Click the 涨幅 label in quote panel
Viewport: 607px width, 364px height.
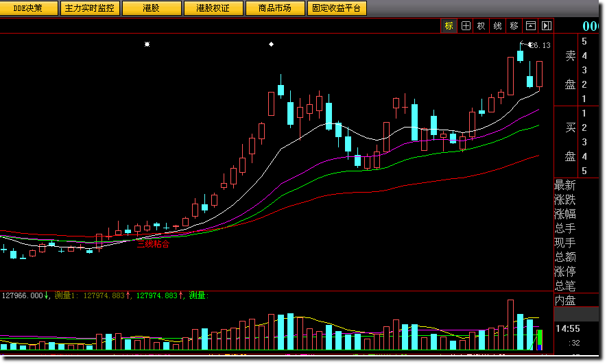tap(565, 214)
